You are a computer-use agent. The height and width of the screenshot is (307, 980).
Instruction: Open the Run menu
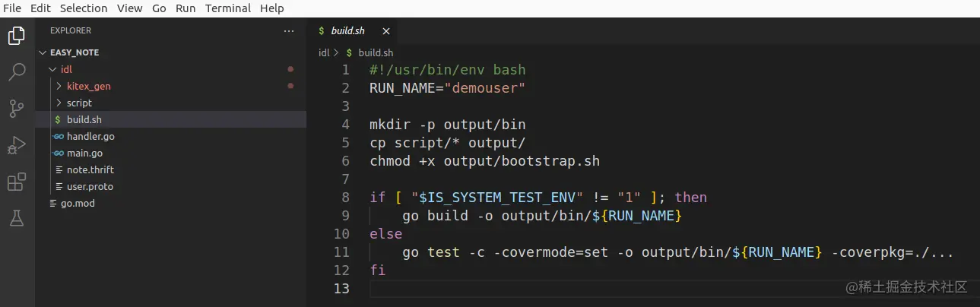(x=186, y=8)
